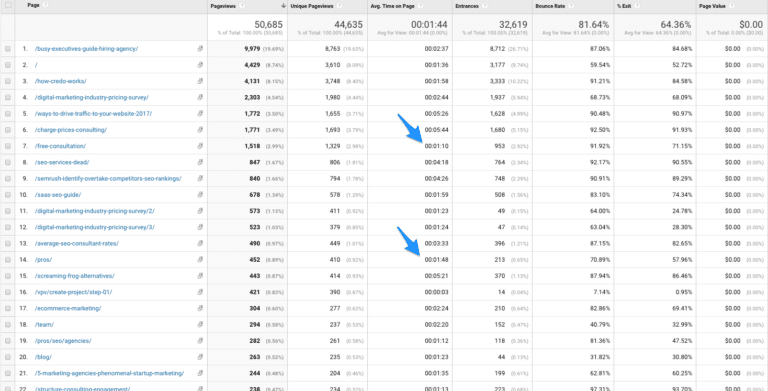The width and height of the screenshot is (768, 391).
Task: Click open-link icon beside /blog/
Action: pyautogui.click(x=200, y=357)
